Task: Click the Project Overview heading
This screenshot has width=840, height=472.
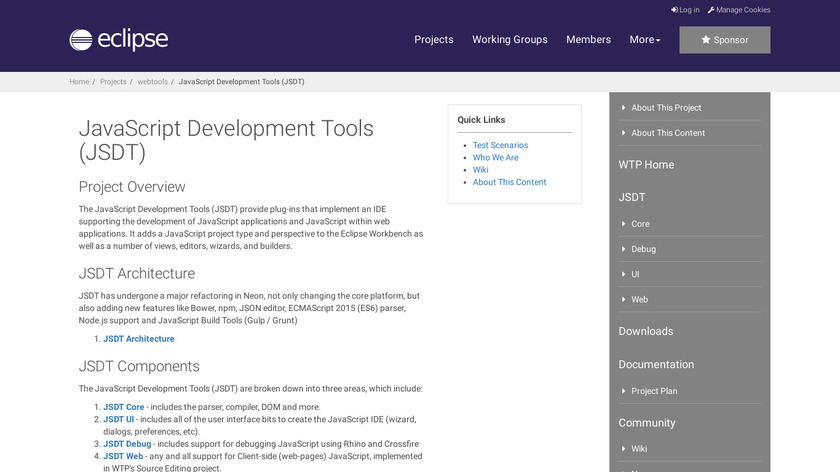Action: 132,187
